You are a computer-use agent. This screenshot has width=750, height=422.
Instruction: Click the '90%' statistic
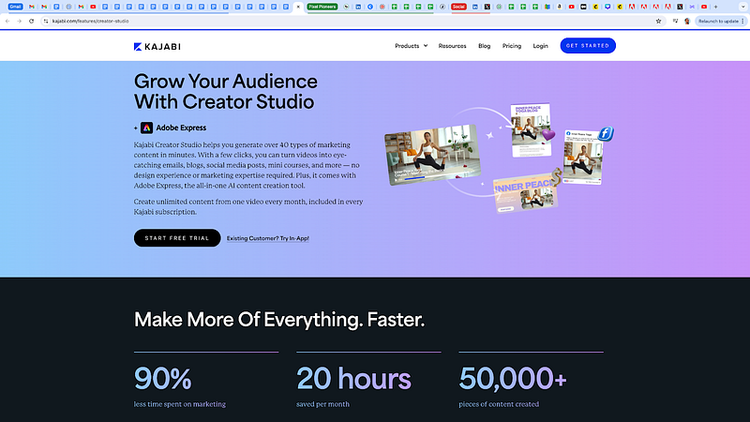pyautogui.click(x=163, y=378)
